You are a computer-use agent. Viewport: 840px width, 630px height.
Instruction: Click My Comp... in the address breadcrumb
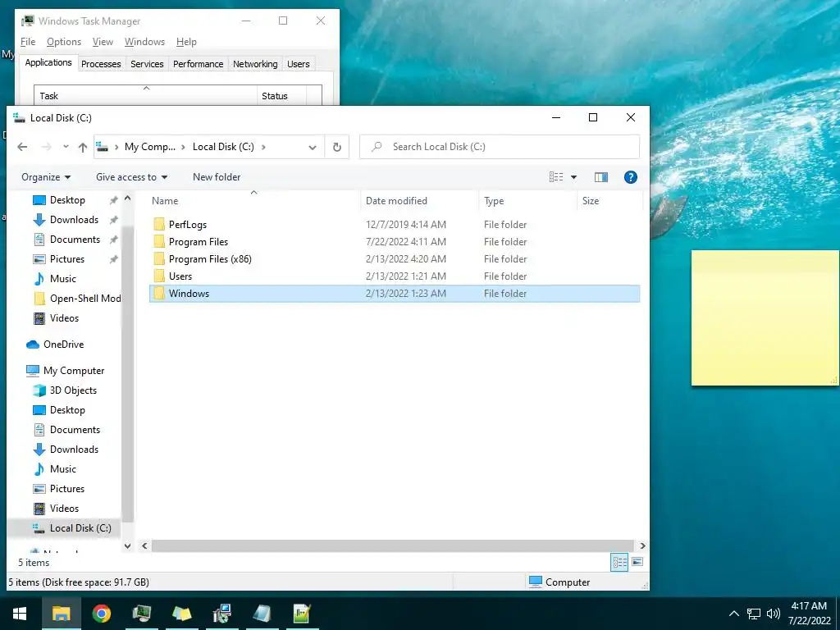(x=150, y=147)
